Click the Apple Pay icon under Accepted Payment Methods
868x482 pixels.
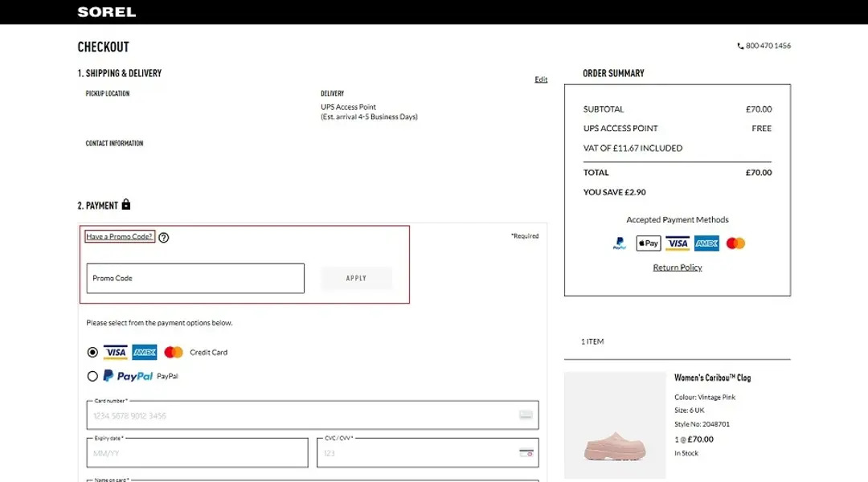tap(649, 243)
